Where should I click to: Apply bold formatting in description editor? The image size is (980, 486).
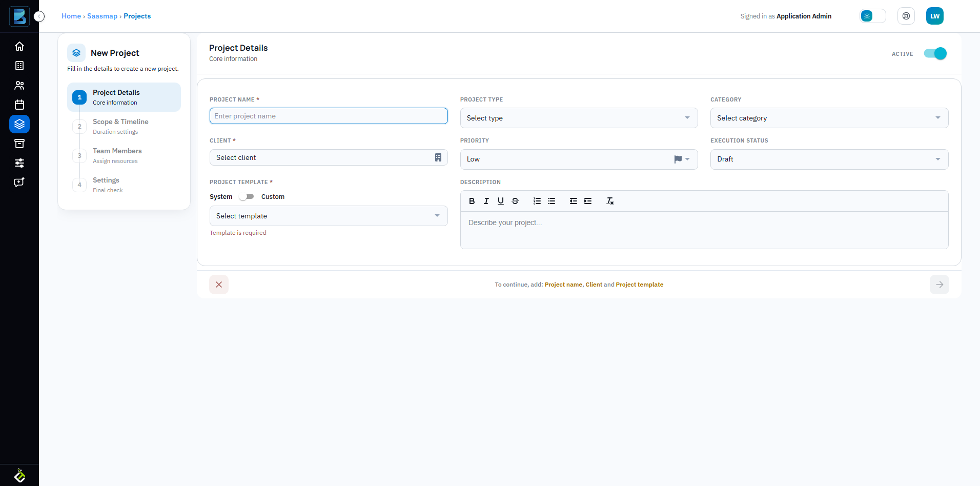point(472,201)
